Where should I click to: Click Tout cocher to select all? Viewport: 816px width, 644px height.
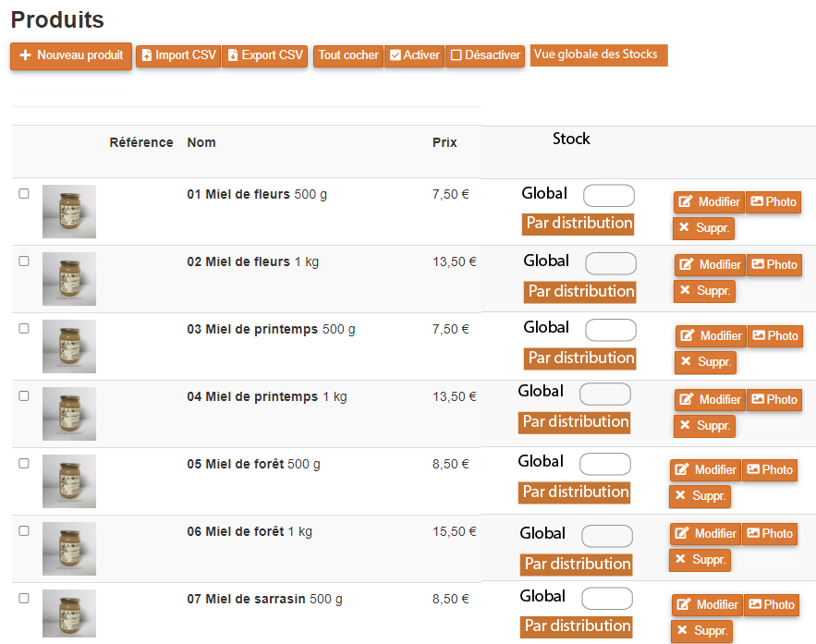click(x=348, y=55)
